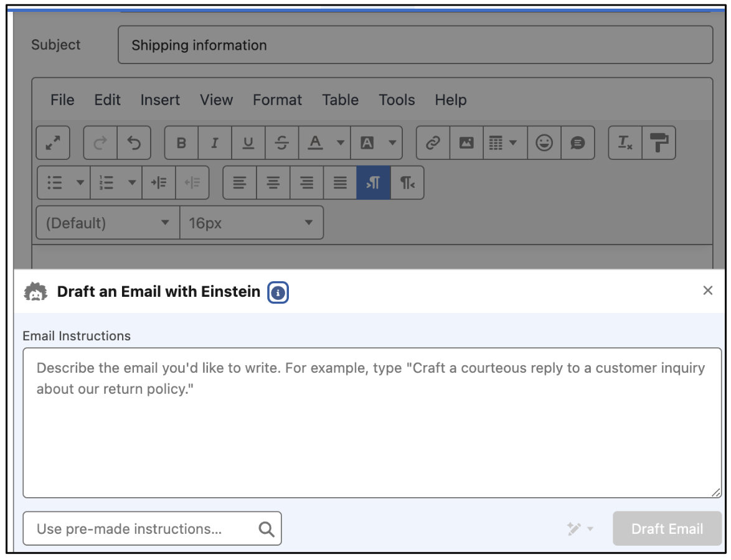731x560 pixels.
Task: Open the font family (Default) dropdown
Action: [x=108, y=223]
